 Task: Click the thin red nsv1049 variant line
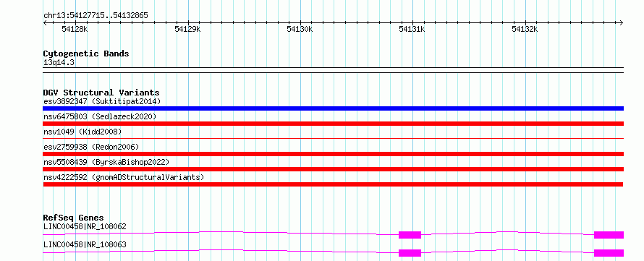(x=333, y=139)
